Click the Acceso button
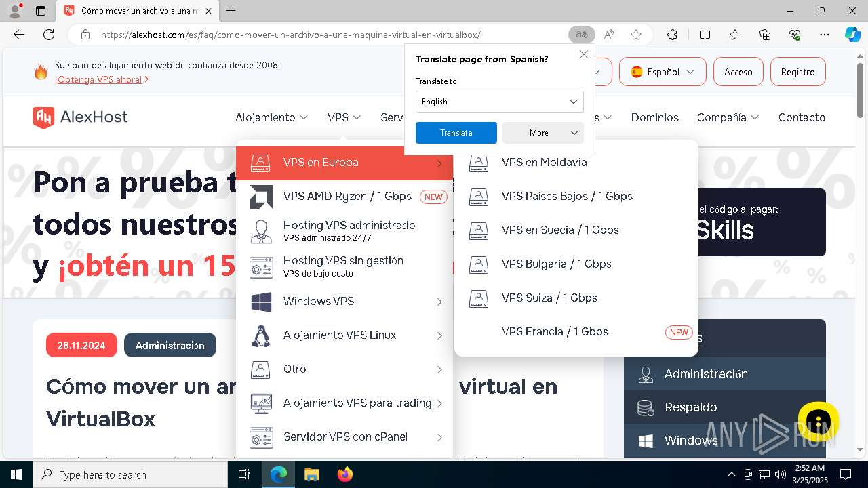The width and height of the screenshot is (868, 488). (738, 72)
